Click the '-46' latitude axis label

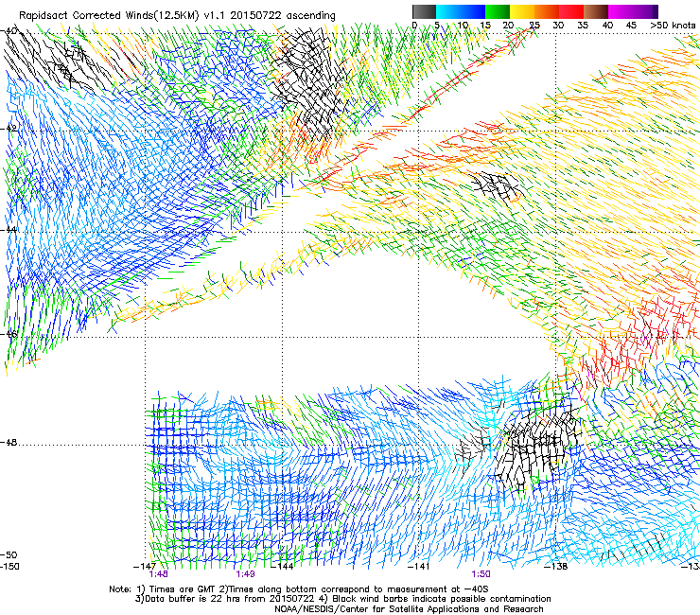click(x=9, y=334)
